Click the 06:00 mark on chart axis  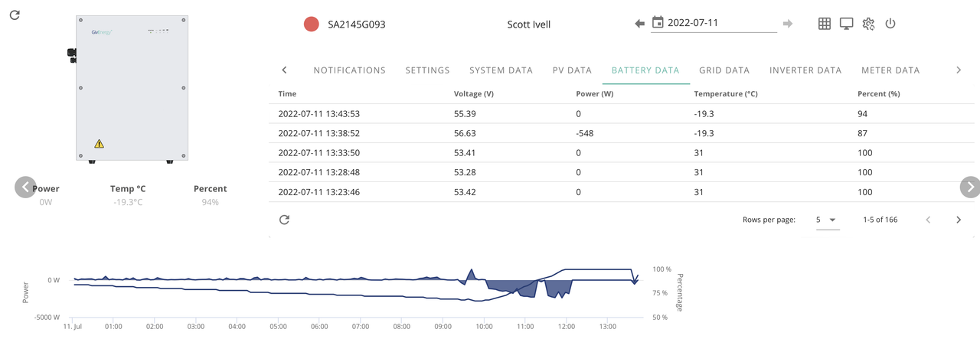[x=319, y=327]
